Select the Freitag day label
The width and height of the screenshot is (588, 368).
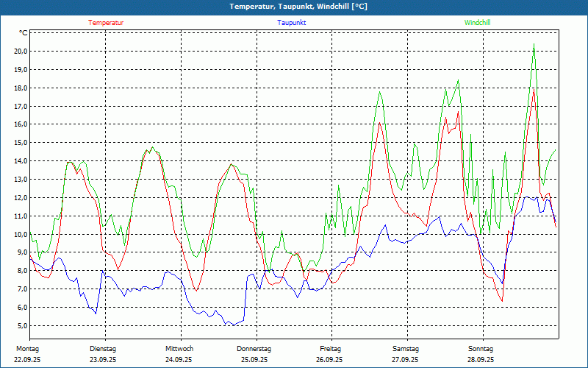tap(330, 348)
